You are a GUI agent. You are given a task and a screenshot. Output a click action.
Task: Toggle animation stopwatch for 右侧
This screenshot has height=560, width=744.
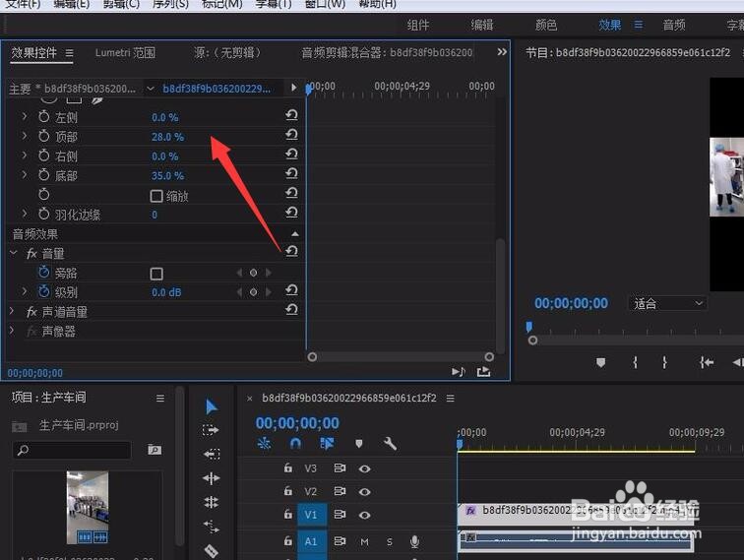pyautogui.click(x=43, y=156)
